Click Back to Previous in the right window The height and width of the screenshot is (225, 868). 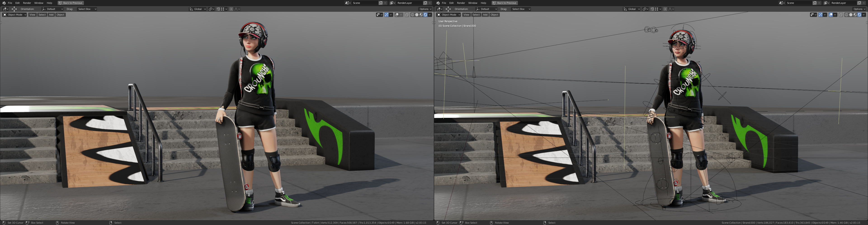point(505,3)
